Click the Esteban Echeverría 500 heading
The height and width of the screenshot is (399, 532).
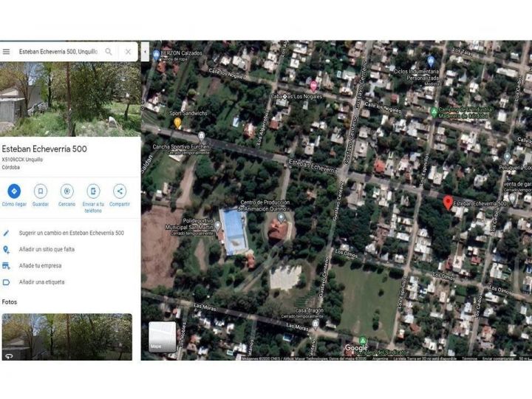point(44,149)
